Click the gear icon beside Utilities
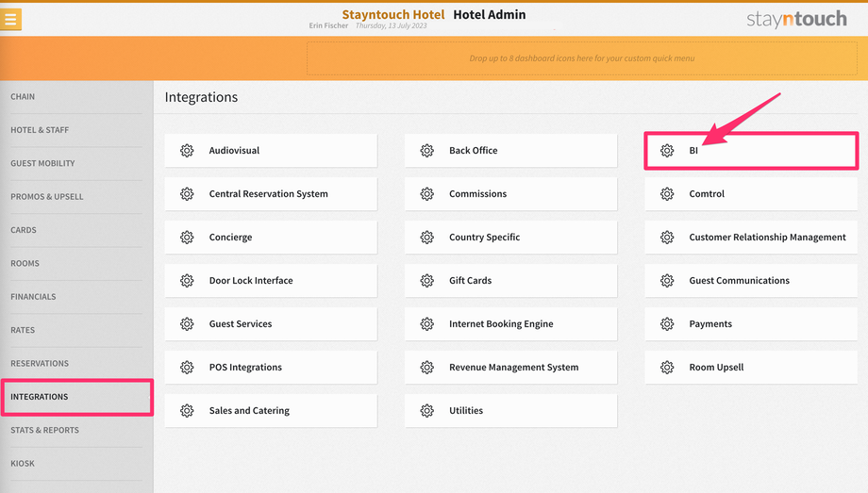This screenshot has height=493, width=868. 426,411
